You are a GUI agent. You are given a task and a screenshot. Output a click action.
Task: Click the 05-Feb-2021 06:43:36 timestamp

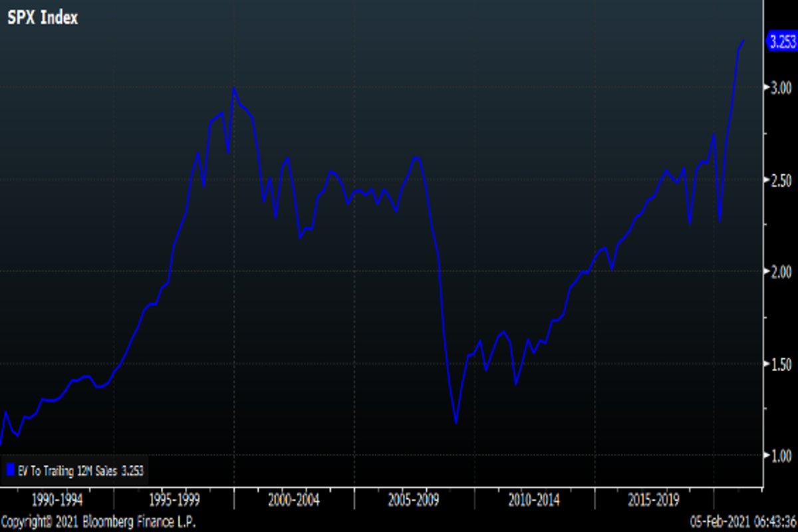[x=741, y=520]
